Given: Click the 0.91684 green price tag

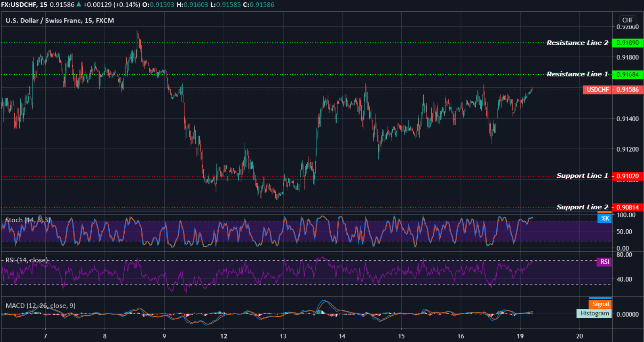Looking at the screenshot, I should (628, 75).
